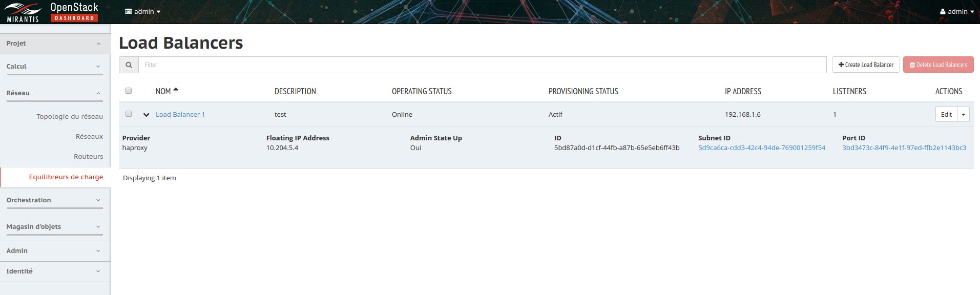Expand the Admin sidebar section

55,251
